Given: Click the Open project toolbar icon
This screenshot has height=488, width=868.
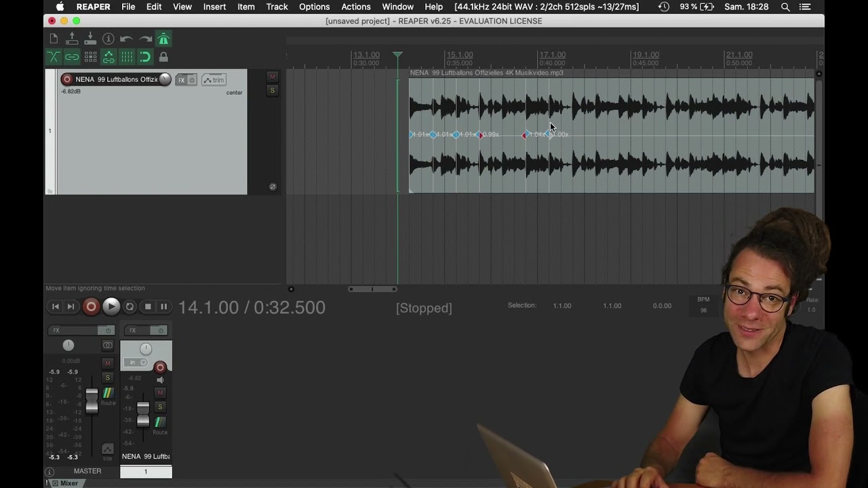Looking at the screenshot, I should pyautogui.click(x=72, y=39).
